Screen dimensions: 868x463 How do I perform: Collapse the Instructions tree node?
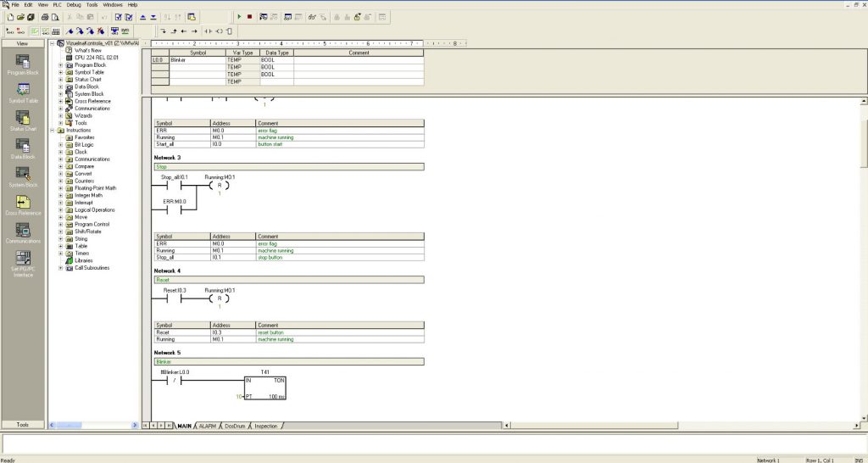click(x=53, y=131)
